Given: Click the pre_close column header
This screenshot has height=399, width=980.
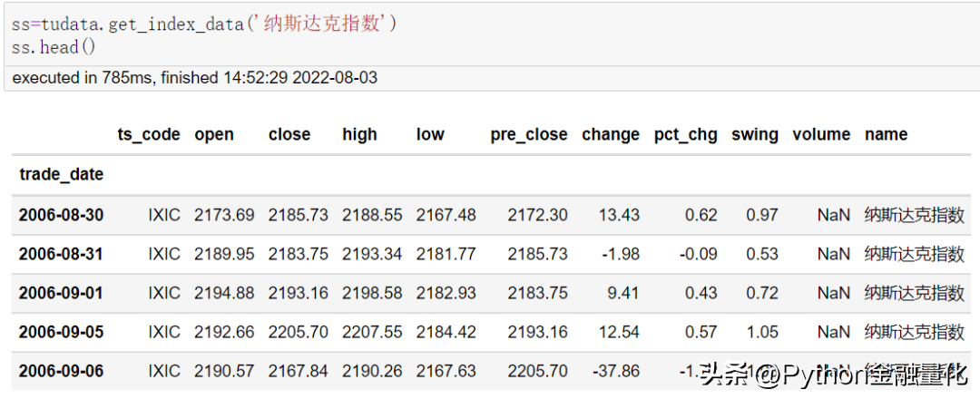Looking at the screenshot, I should pyautogui.click(x=529, y=134).
